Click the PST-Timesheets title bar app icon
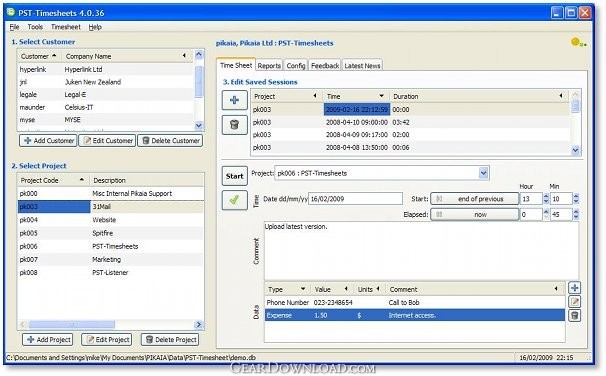Screen dimensions: 606x376 [x=11, y=12]
